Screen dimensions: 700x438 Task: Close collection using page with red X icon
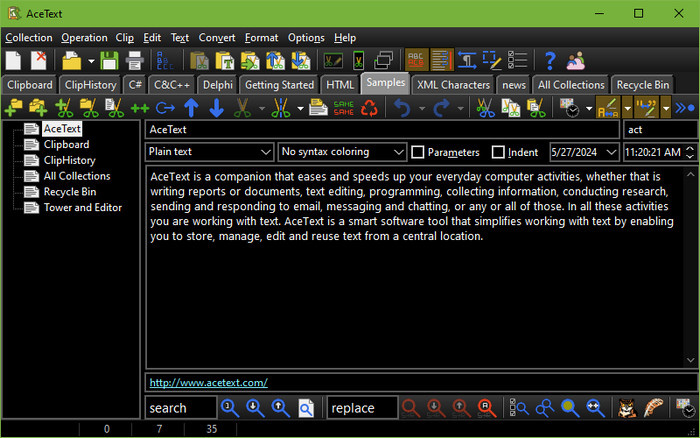coord(38,60)
